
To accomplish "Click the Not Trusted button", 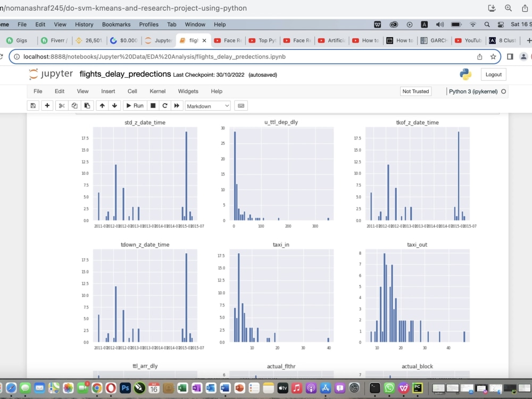I will 415,91.
